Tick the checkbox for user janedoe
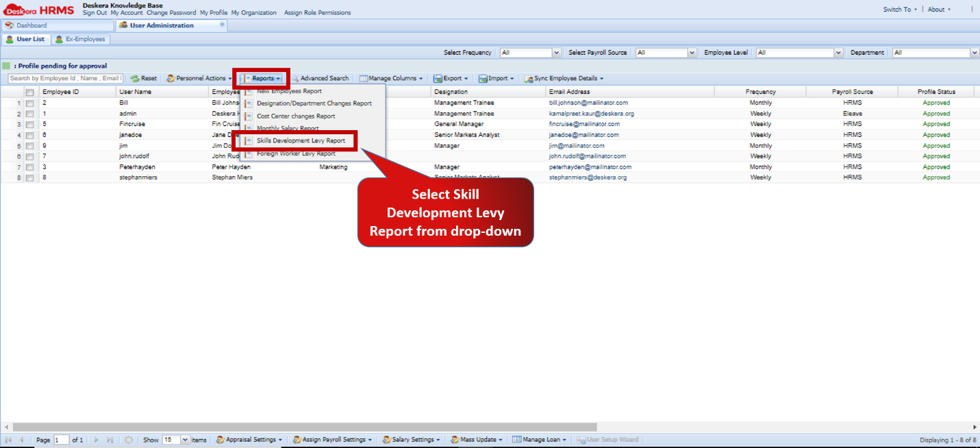Viewport: 980px width, 448px height. point(29,134)
